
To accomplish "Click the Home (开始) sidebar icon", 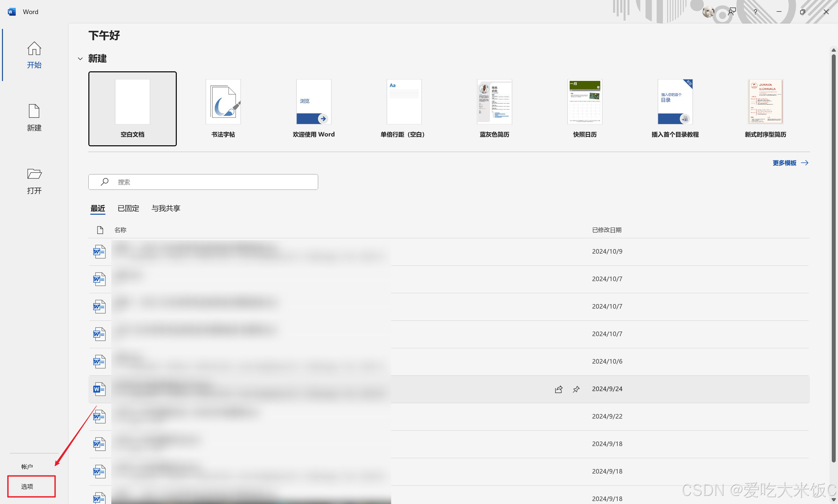I will (34, 49).
